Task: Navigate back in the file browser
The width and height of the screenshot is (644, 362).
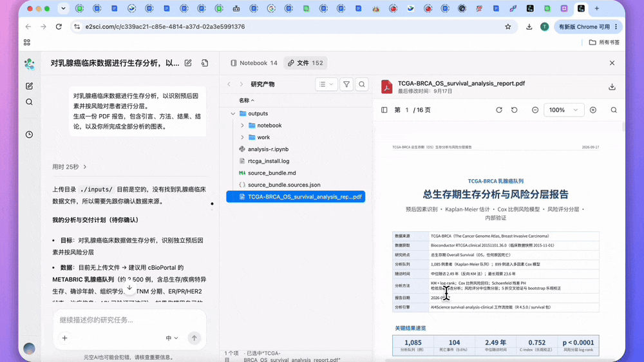Action: coord(229,84)
